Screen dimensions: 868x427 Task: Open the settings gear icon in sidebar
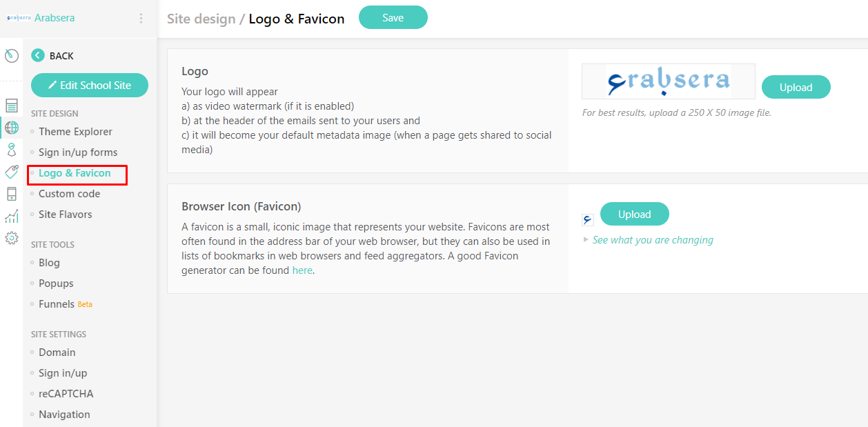[12, 238]
